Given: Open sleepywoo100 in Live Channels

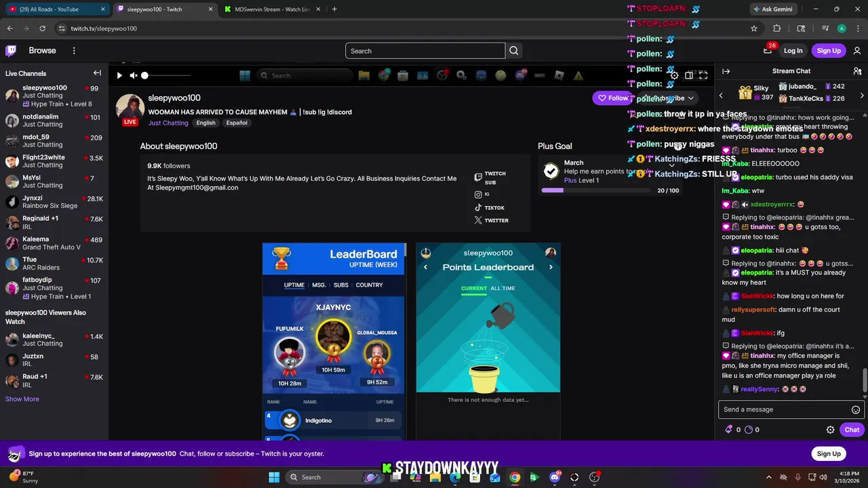Looking at the screenshot, I should pos(54,96).
